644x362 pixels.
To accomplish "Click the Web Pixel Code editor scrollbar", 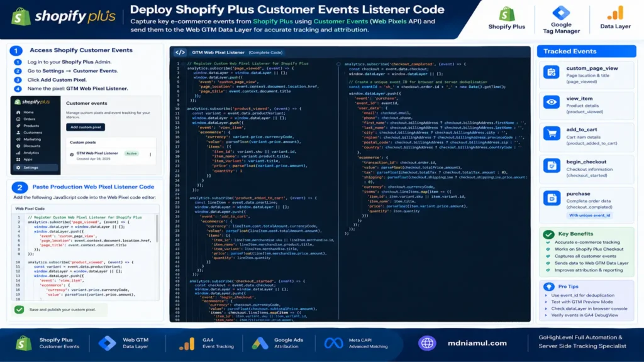I will (157, 228).
